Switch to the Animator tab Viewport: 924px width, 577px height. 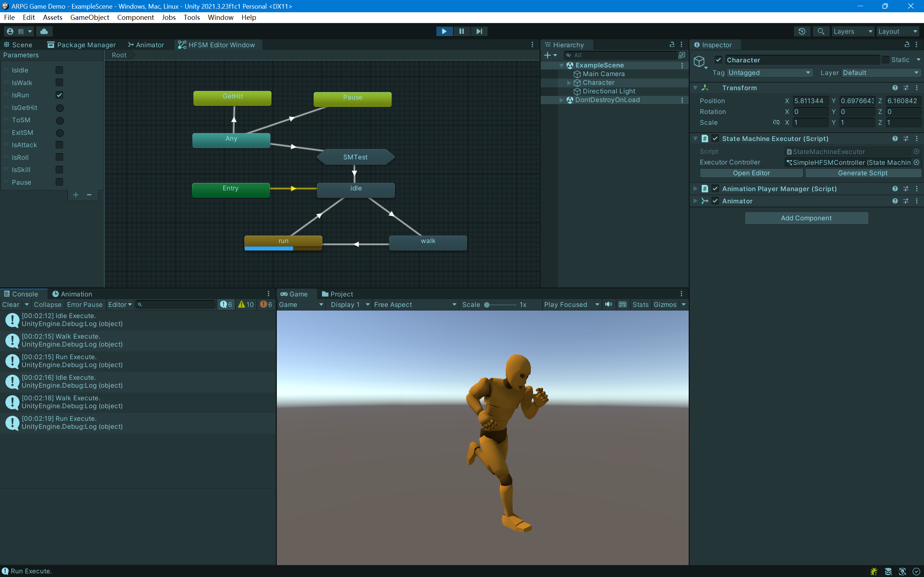click(146, 45)
